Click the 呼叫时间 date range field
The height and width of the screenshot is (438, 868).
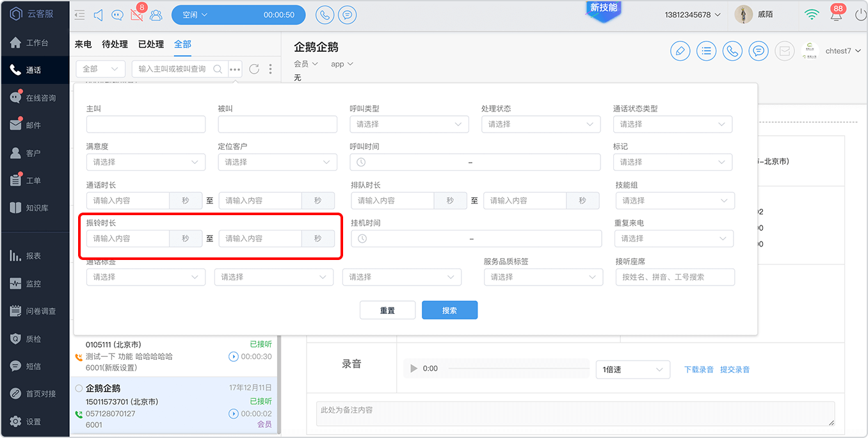tap(475, 162)
